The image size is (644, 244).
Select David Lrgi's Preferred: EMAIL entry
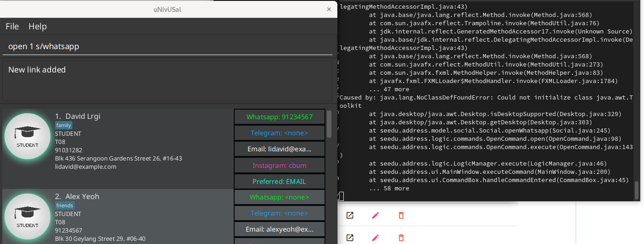click(x=280, y=181)
